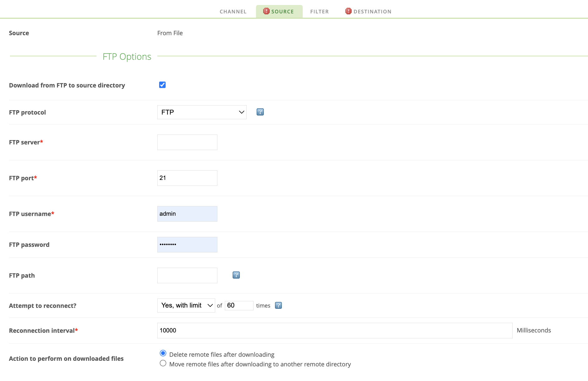Screen dimensions: 588x381
Task: Click the error icon on Destination tab
Action: coord(348,11)
